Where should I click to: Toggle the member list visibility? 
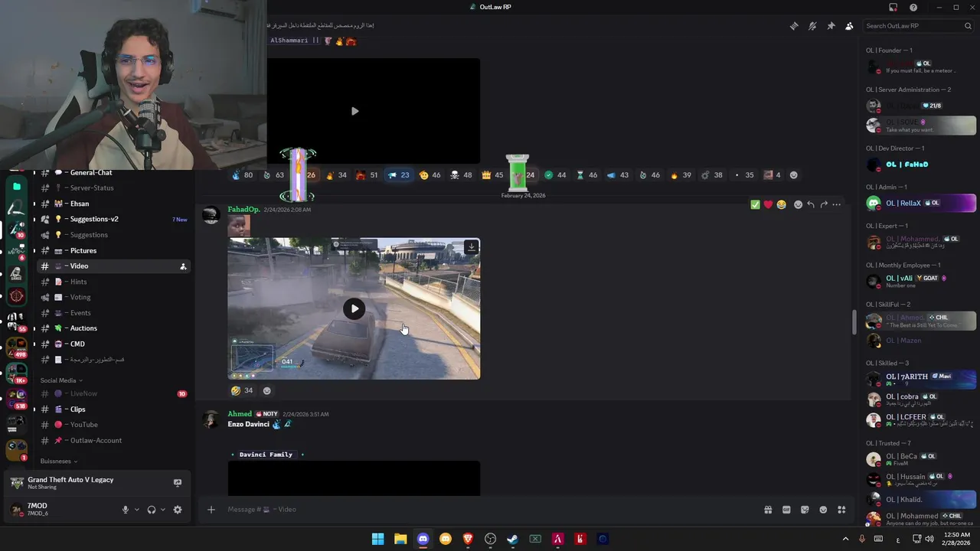(849, 26)
